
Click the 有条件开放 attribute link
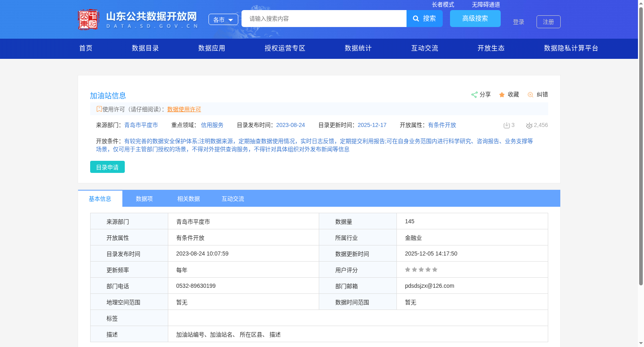click(x=442, y=125)
